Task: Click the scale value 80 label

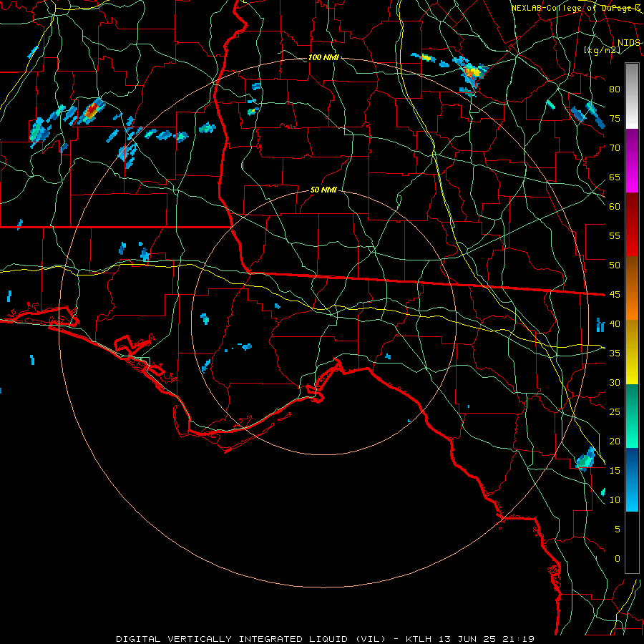Action: 615,89
